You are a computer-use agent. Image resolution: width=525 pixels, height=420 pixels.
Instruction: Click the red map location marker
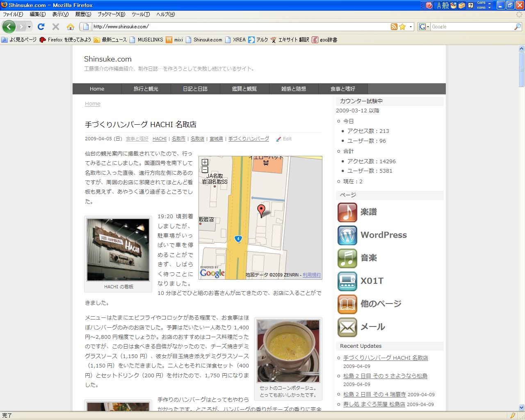coord(261,210)
